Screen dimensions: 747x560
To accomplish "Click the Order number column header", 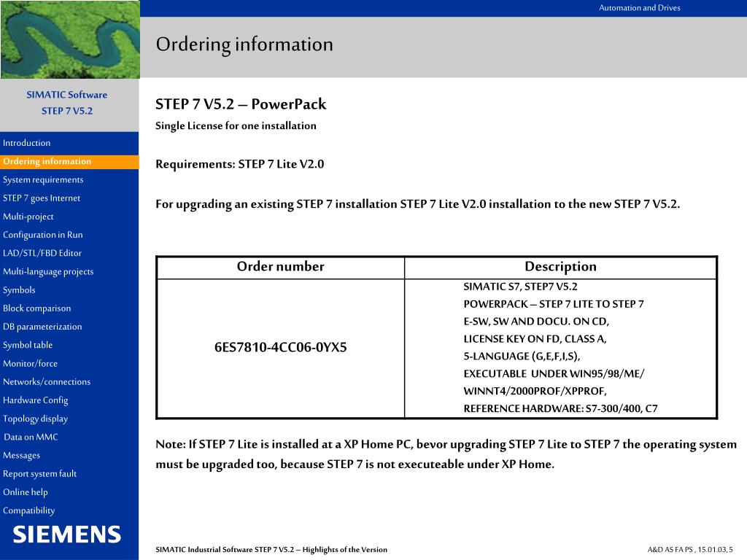I will pyautogui.click(x=281, y=267).
